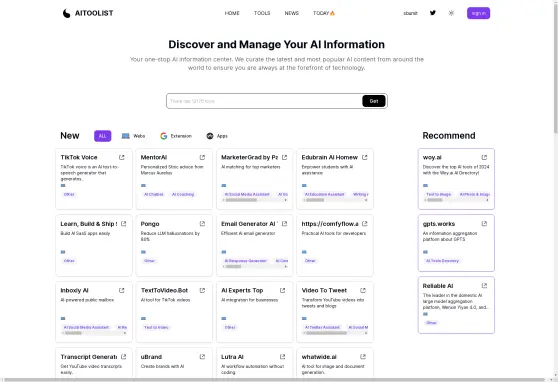Open external link icon on Edubrain AI Homework card
The height and width of the screenshot is (382, 558).
pos(364,157)
